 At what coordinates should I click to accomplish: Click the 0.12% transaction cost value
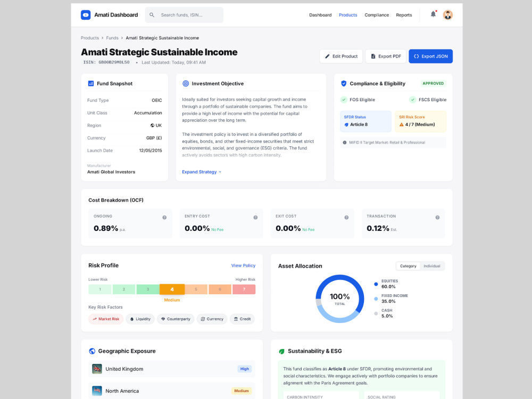378,228
